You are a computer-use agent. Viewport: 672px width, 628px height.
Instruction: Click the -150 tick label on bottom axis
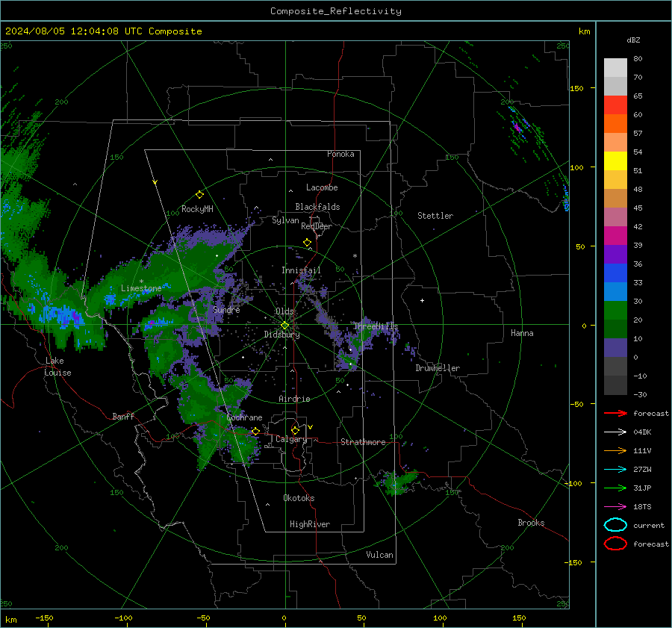tap(44, 618)
